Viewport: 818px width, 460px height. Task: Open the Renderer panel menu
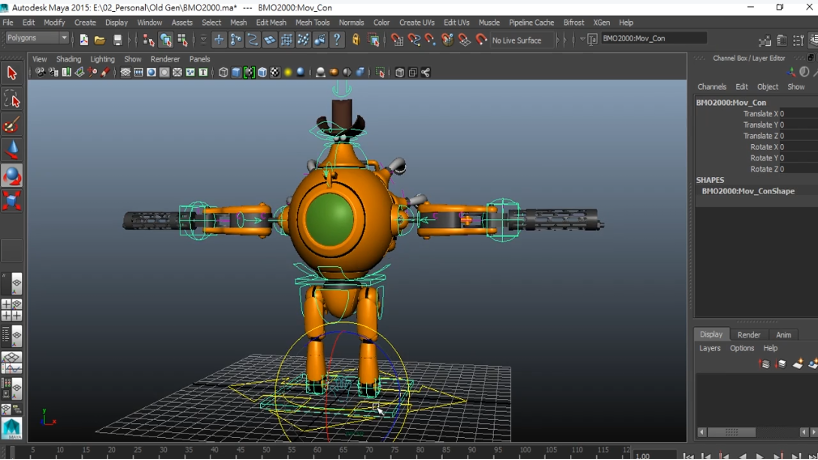point(165,59)
